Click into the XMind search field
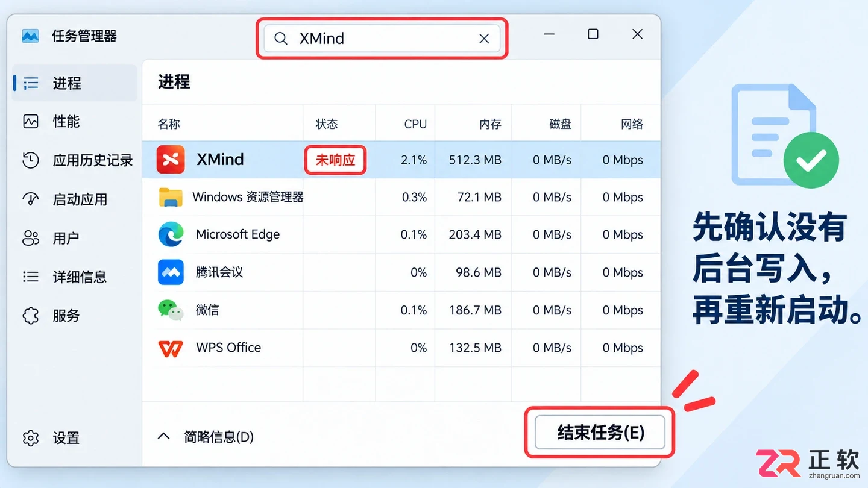 click(382, 39)
